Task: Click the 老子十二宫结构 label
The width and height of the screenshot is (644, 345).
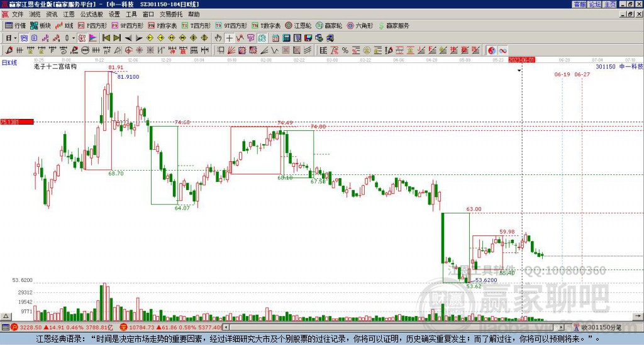Action: (55, 66)
